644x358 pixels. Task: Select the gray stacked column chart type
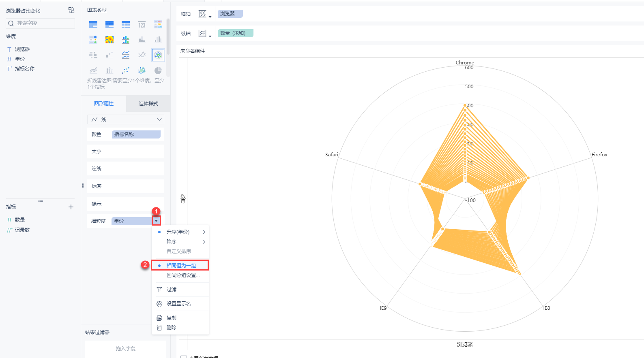[x=142, y=40]
